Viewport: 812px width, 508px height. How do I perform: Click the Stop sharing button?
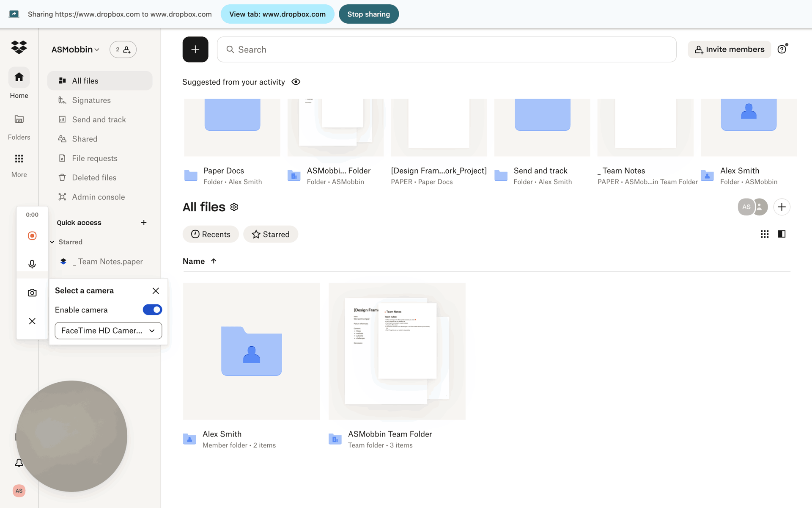pos(369,14)
